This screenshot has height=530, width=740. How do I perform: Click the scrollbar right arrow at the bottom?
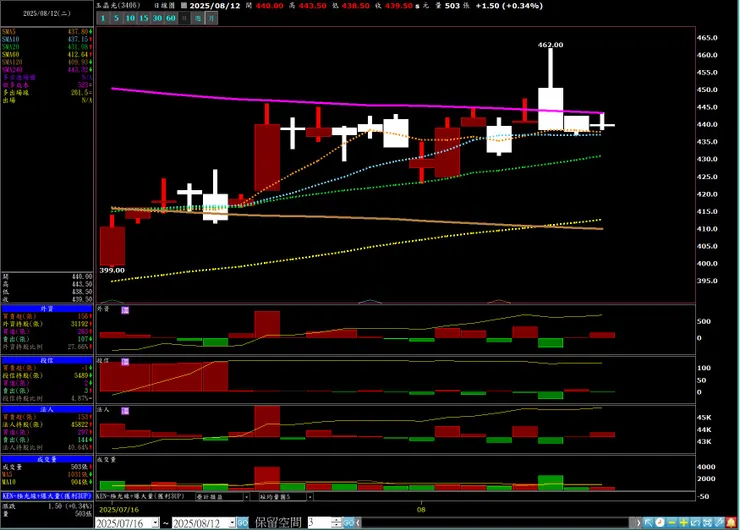pyautogui.click(x=639, y=522)
